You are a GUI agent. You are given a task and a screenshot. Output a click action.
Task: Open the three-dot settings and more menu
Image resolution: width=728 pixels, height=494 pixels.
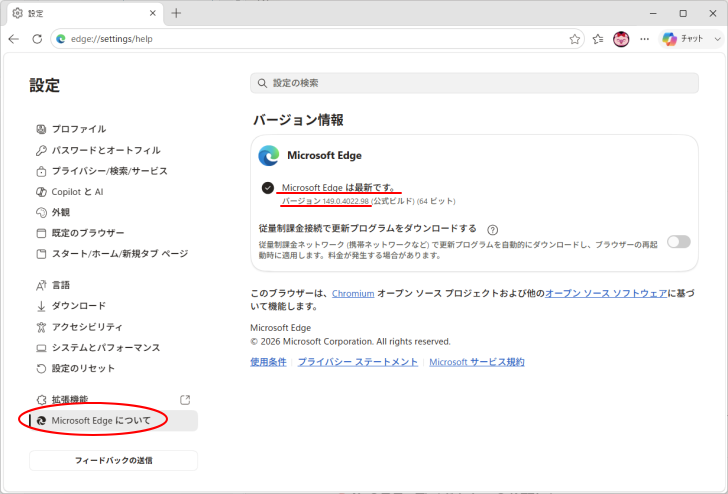644,39
